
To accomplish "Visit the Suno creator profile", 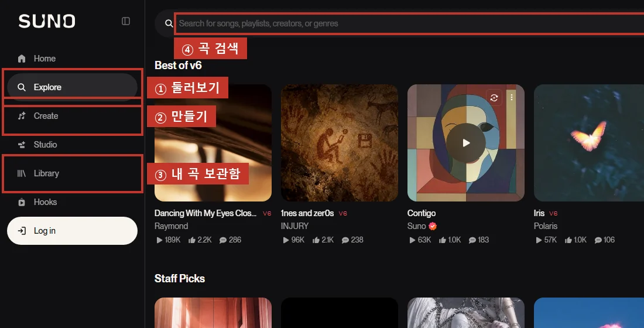I will coord(416,226).
